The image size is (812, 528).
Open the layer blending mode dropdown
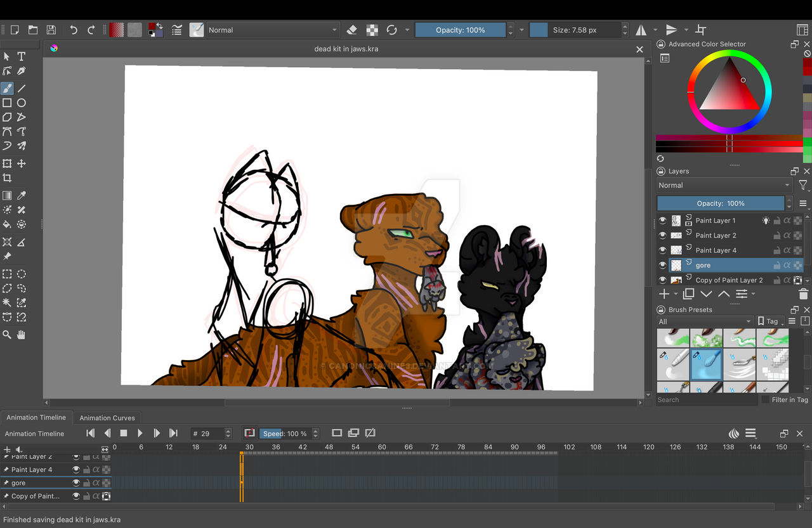pyautogui.click(x=724, y=185)
